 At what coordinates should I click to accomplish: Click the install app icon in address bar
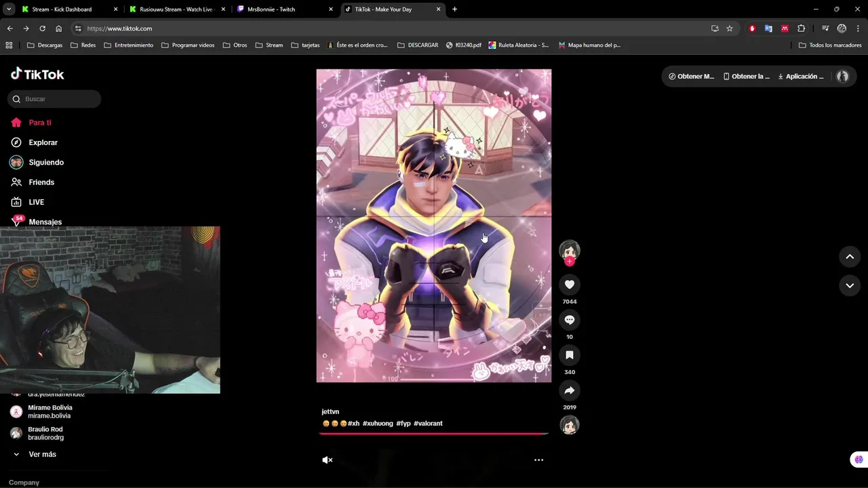[x=715, y=28]
